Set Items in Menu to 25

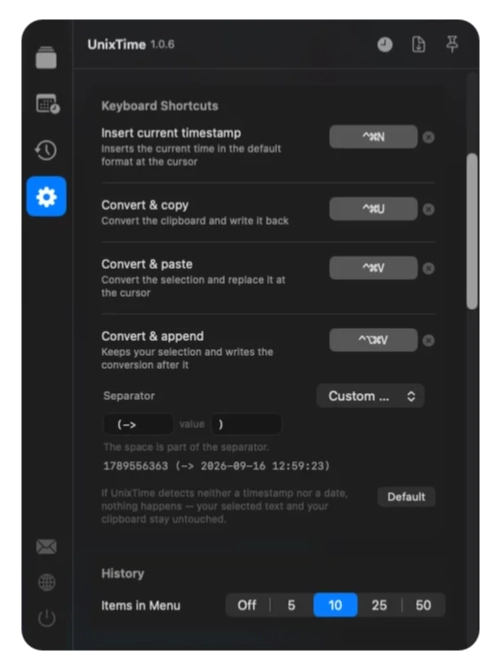pos(379,605)
